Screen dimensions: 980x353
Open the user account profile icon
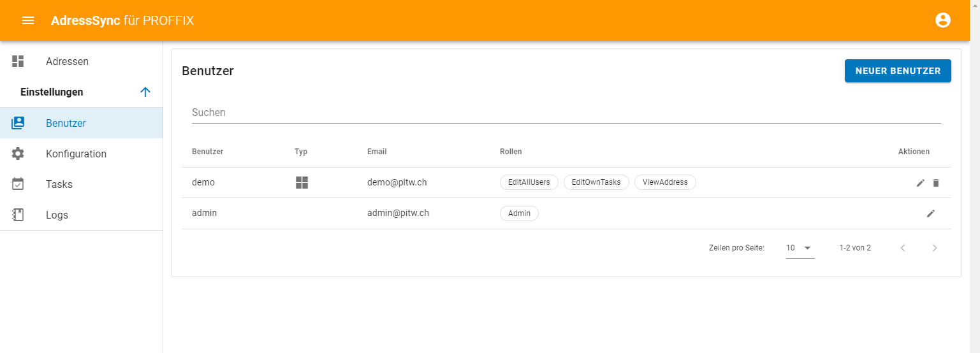(x=942, y=20)
